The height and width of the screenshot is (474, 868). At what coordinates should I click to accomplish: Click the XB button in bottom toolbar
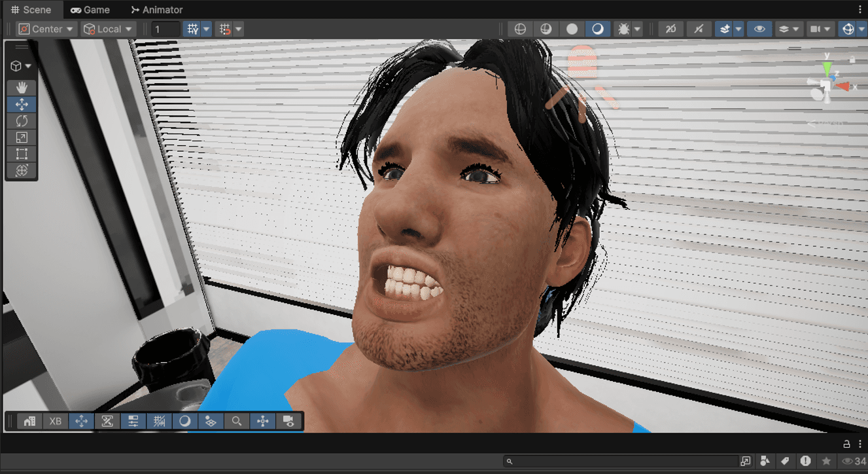[56, 421]
